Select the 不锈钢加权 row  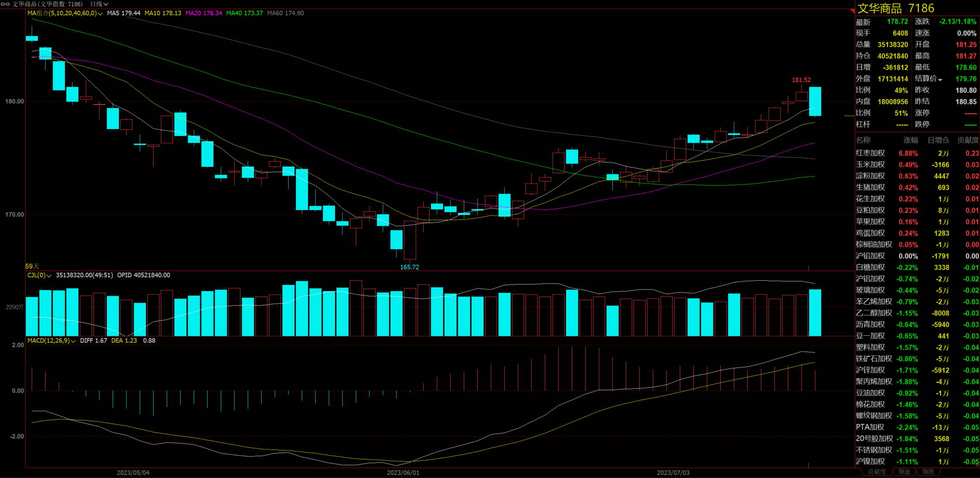click(917, 450)
